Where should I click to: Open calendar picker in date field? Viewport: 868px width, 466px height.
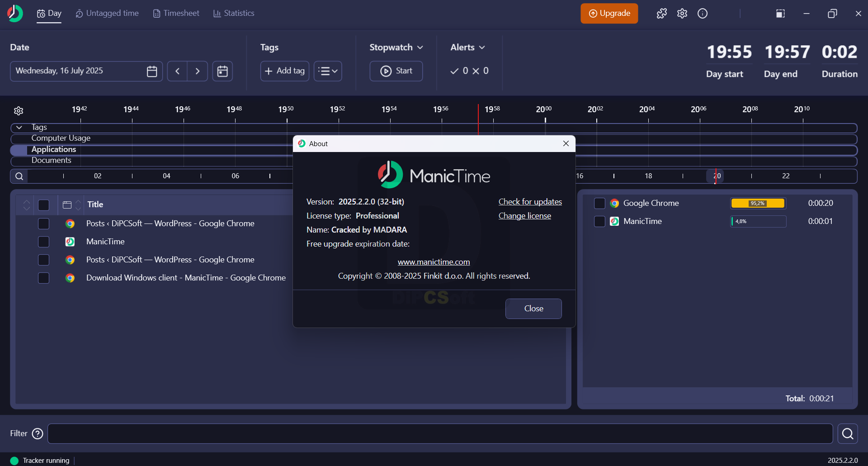click(x=152, y=71)
